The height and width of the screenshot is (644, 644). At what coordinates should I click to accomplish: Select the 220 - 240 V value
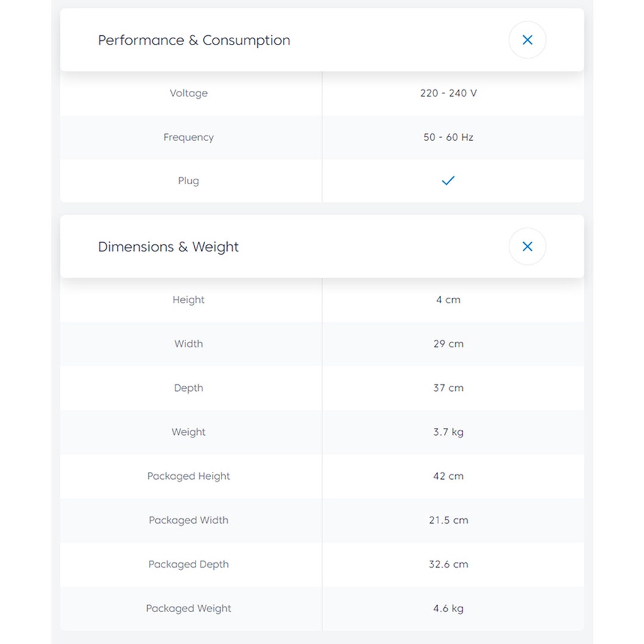pyautogui.click(x=448, y=93)
